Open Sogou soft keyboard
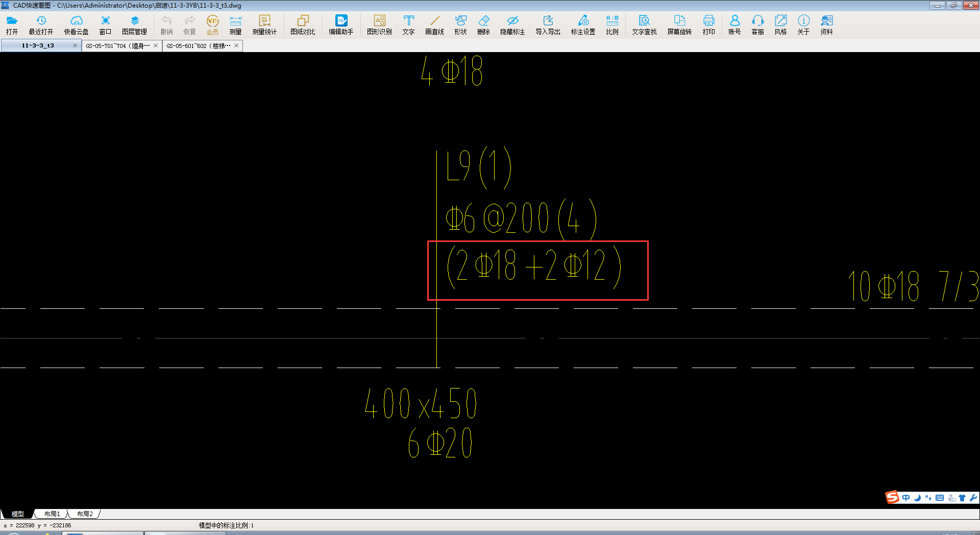The image size is (980, 535). 940,498
